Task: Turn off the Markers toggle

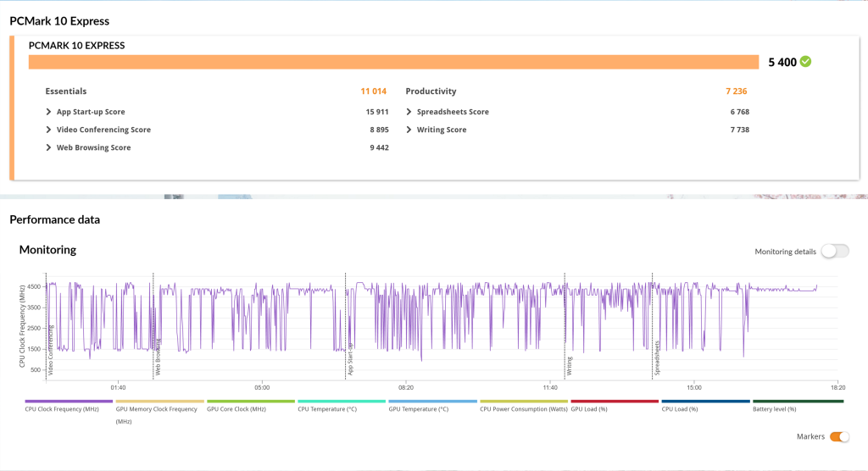Action: 839,436
